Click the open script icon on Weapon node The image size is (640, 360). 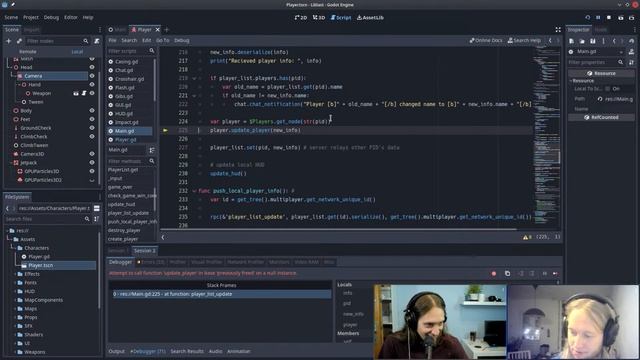[84, 93]
